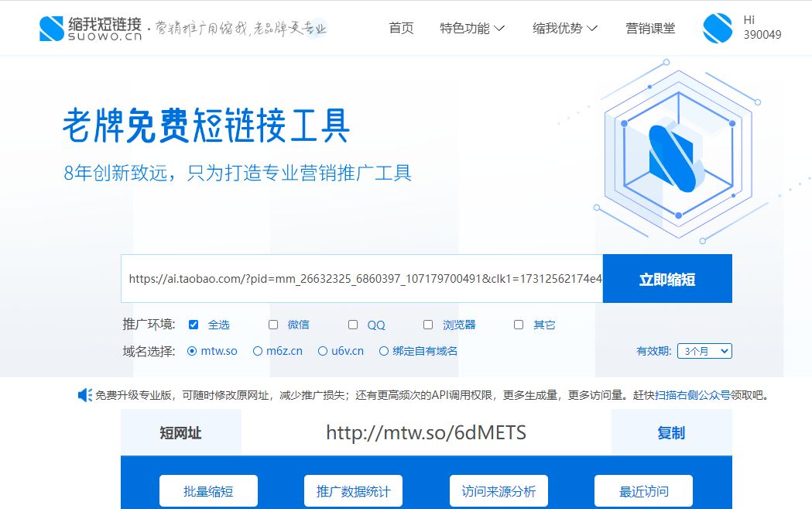The height and width of the screenshot is (509, 812).
Task: Expand the 缩我优势 navigation menu
Action: point(566,27)
